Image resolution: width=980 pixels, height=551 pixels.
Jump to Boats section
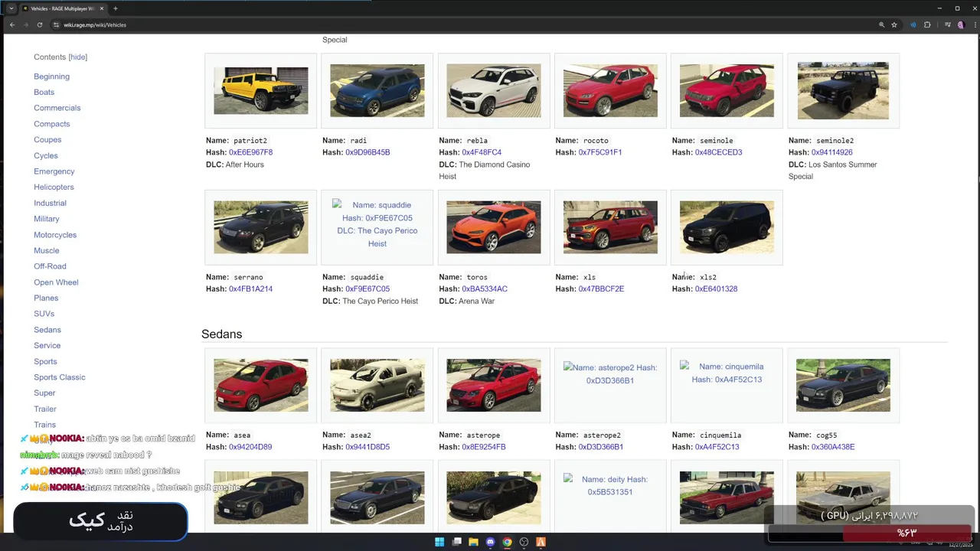click(44, 92)
